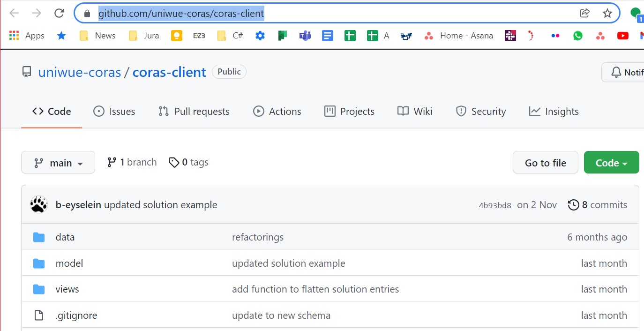Open the model folder
644x331 pixels.
click(x=69, y=263)
